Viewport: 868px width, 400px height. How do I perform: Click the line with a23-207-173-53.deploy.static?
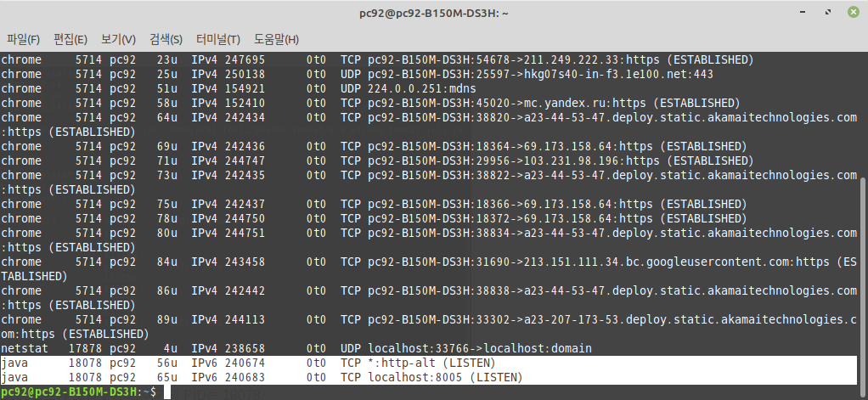tap(430, 327)
